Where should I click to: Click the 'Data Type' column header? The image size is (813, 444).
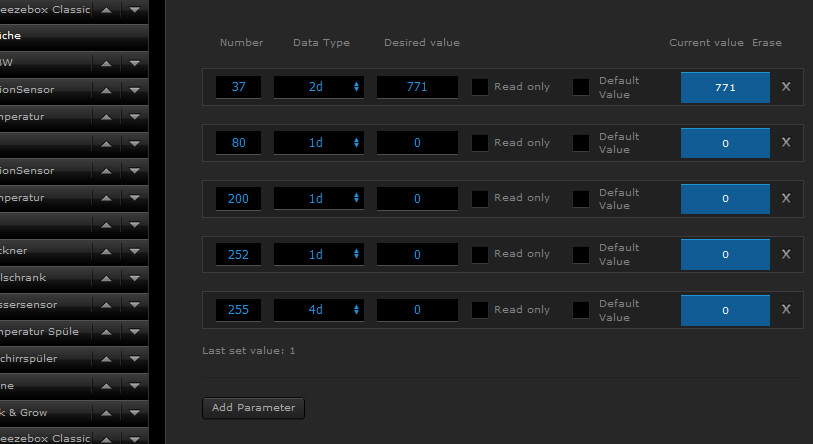[x=321, y=43]
